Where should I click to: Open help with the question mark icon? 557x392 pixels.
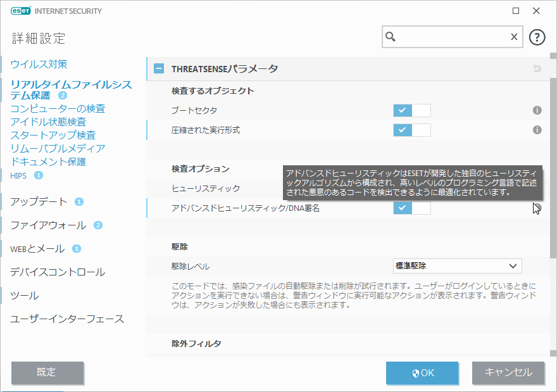click(x=537, y=37)
